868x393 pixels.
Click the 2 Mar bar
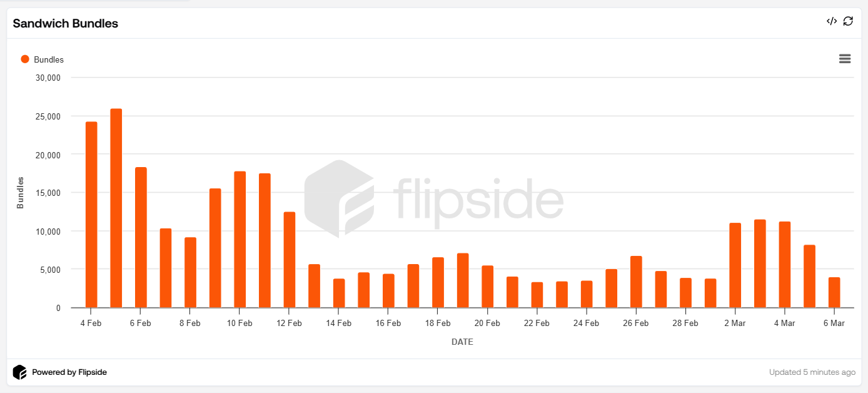point(735,265)
